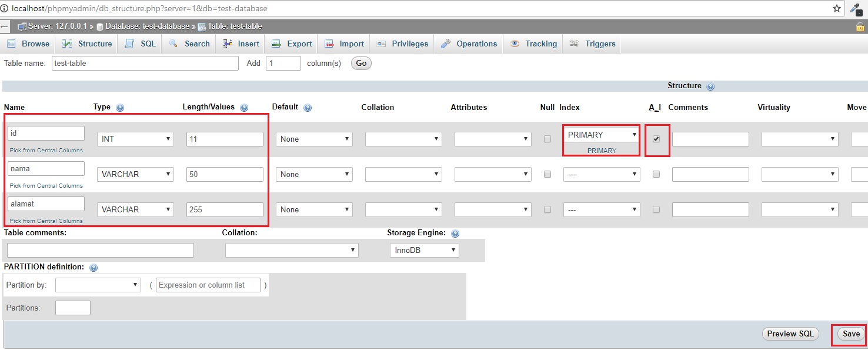Click the Browse tab icon
This screenshot has height=350, width=868.
click(11, 44)
